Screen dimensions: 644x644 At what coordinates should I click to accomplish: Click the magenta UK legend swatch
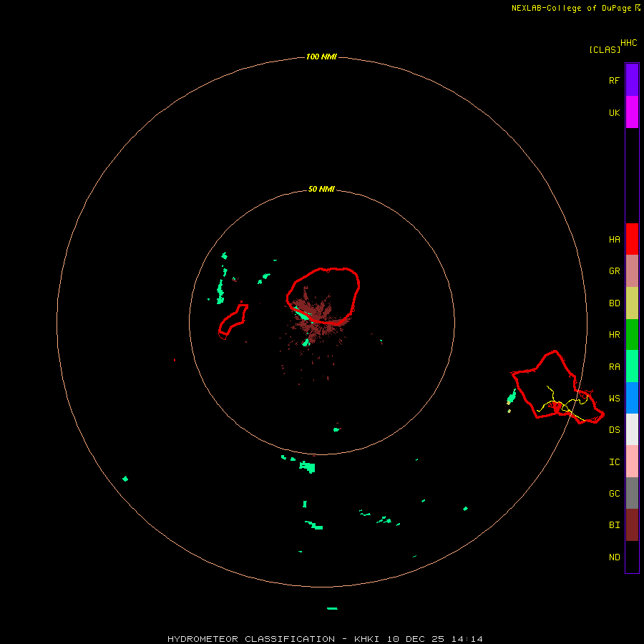tap(632, 112)
